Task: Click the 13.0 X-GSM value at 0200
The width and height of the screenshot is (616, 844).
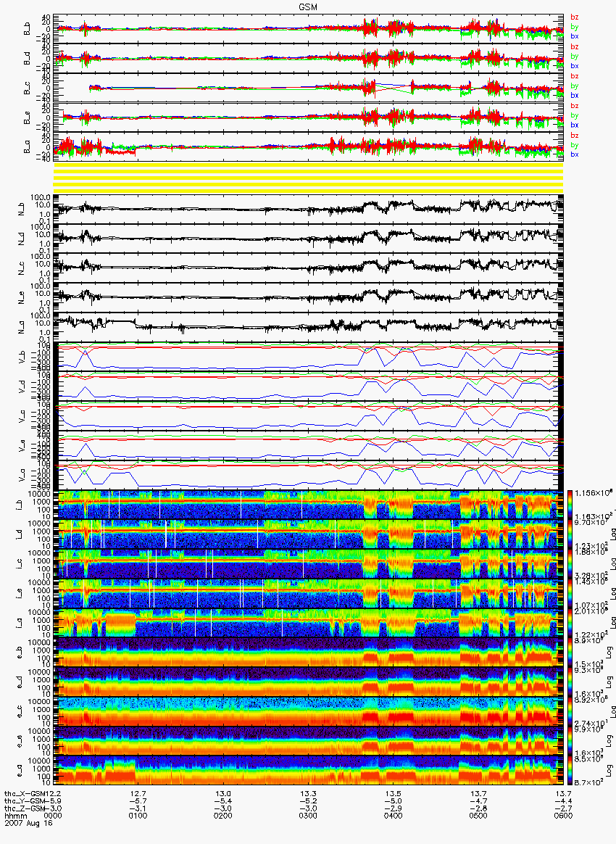Action: point(222,793)
